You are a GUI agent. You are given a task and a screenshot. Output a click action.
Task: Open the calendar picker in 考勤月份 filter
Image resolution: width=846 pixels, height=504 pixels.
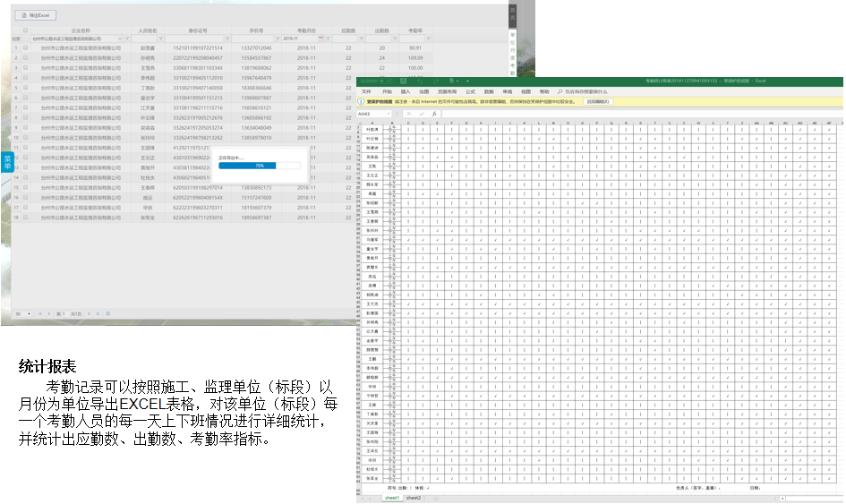click(x=320, y=39)
